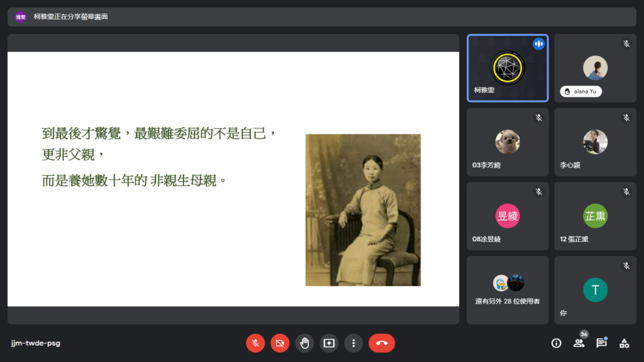The width and height of the screenshot is (644, 362).
Task: Show participants list with 36 badge
Action: pos(579,343)
